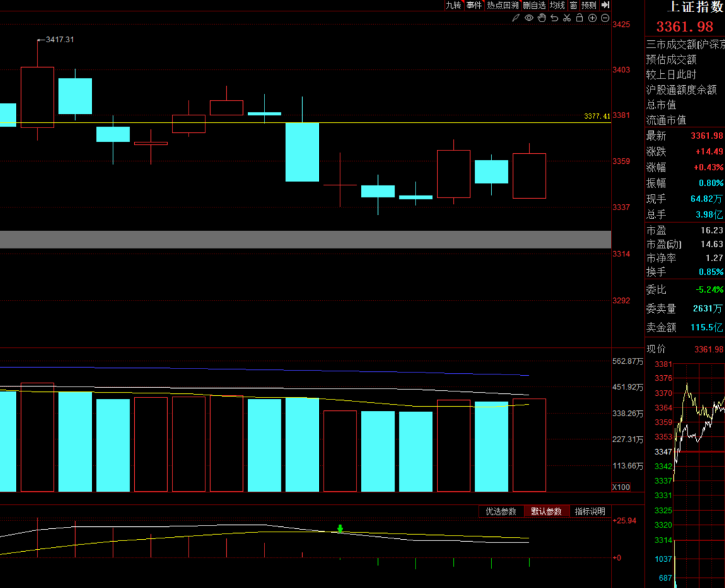Click the 窗 window button
Image resolution: width=725 pixels, height=588 pixels.
tap(573, 5)
